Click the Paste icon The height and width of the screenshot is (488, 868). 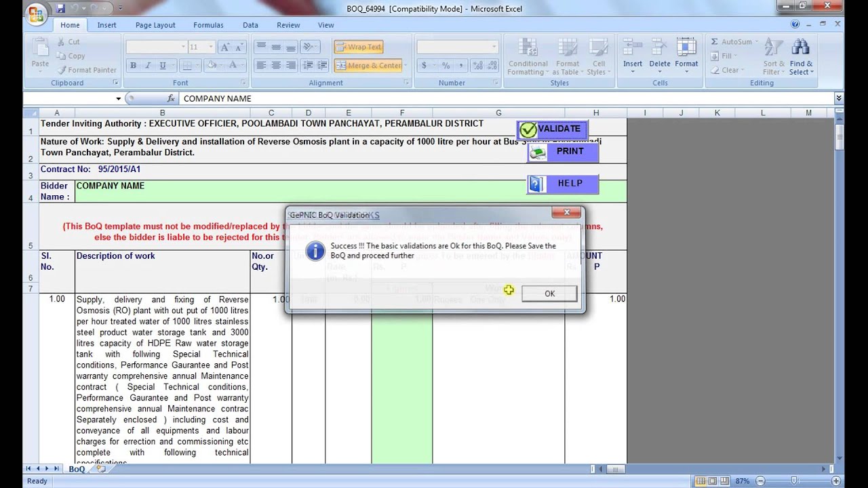[40, 47]
